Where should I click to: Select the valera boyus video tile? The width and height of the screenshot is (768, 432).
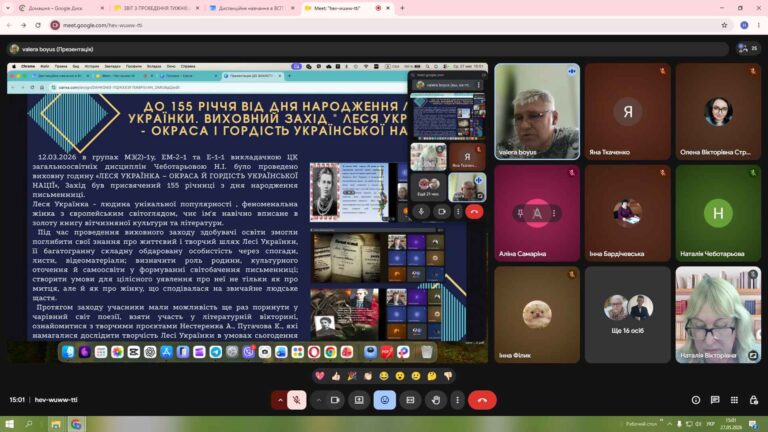click(x=537, y=112)
